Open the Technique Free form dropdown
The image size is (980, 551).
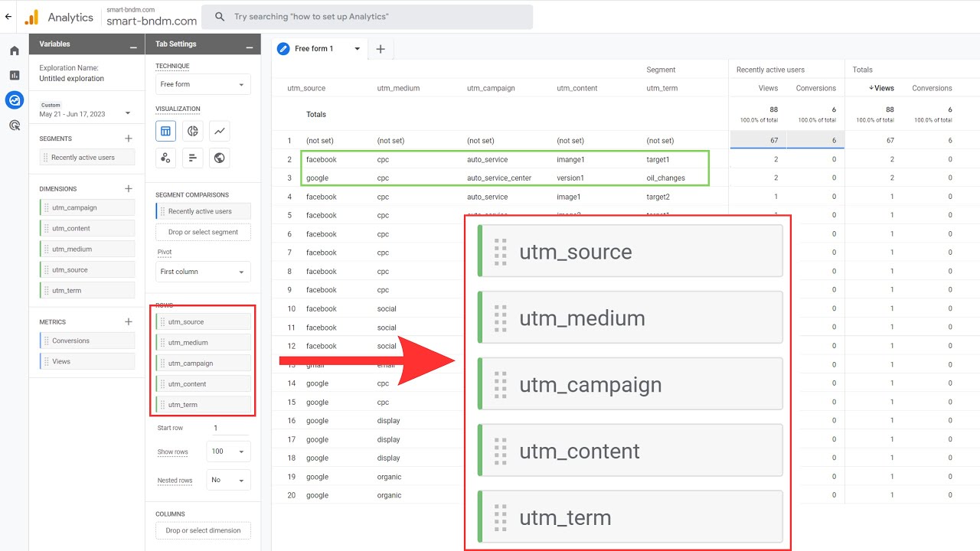pyautogui.click(x=203, y=84)
